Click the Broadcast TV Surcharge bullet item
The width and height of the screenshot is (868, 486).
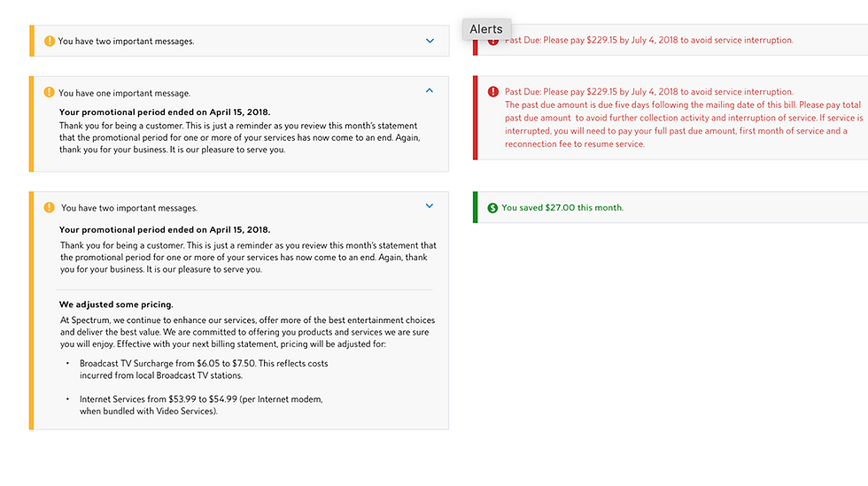[x=204, y=369]
